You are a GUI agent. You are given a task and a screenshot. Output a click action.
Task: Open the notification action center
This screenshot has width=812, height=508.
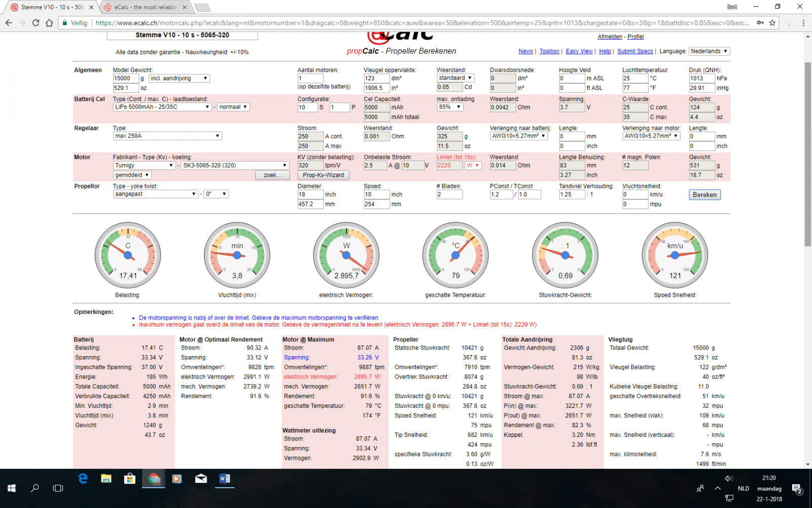point(797,489)
